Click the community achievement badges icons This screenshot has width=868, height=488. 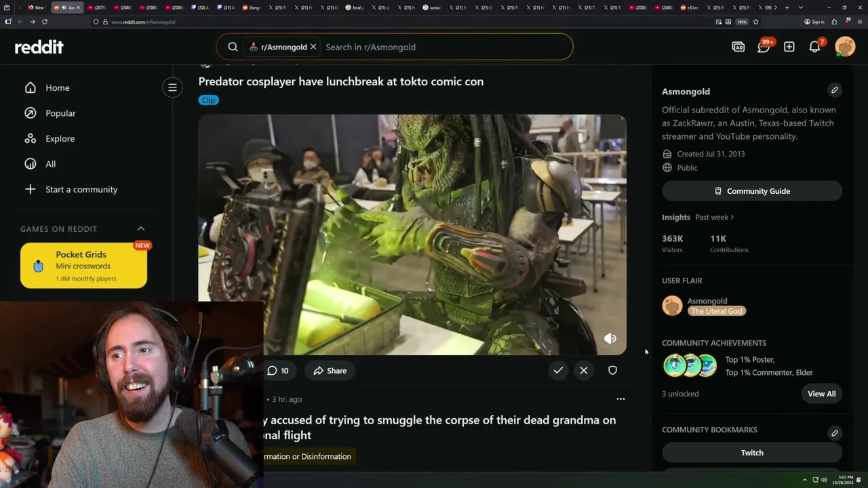click(x=690, y=365)
